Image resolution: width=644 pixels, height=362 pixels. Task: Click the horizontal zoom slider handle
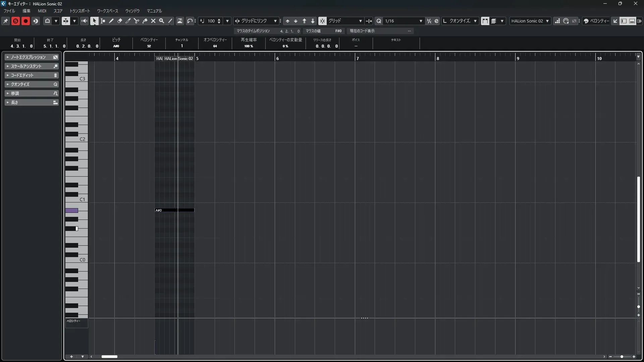[622, 357]
